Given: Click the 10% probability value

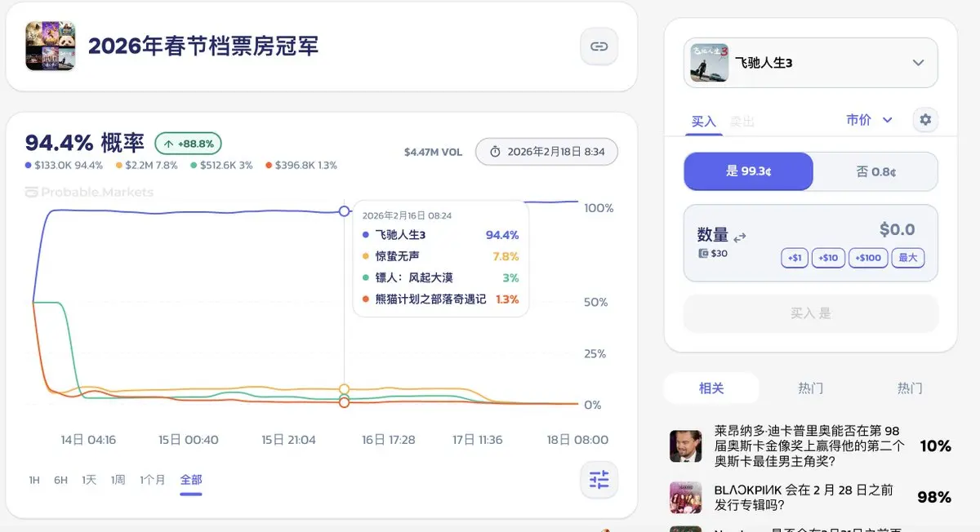Looking at the screenshot, I should [935, 446].
